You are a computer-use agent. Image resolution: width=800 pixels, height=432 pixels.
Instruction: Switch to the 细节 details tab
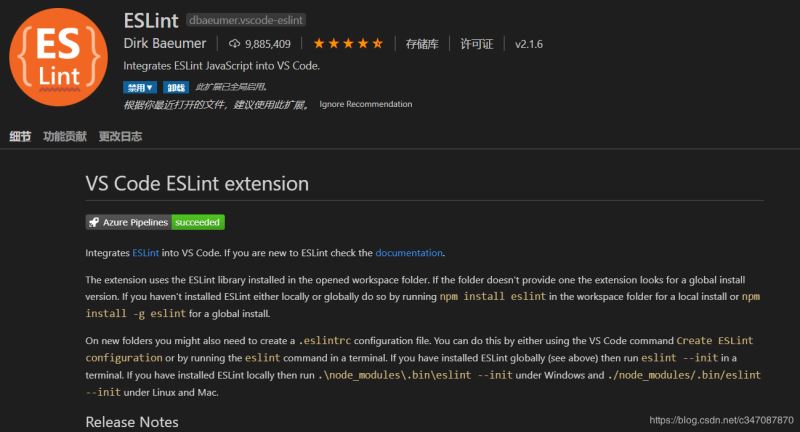point(20,136)
